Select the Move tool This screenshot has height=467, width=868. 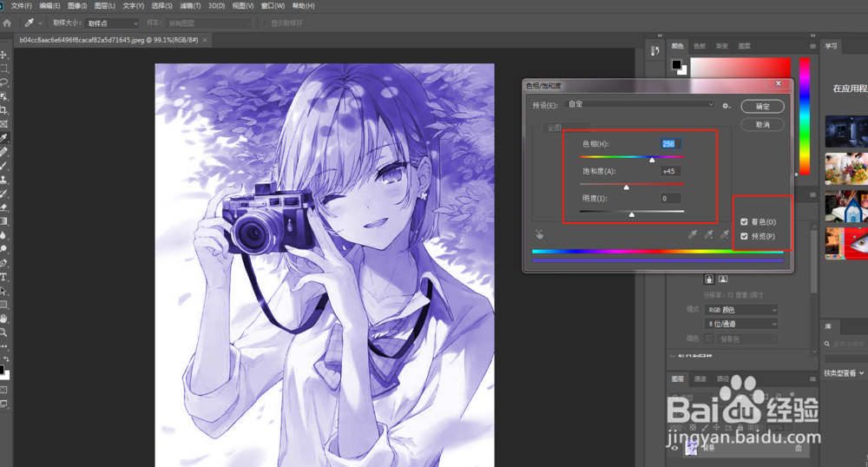3,55
